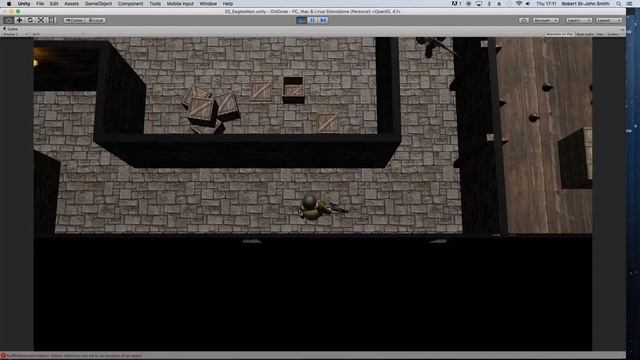Image resolution: width=640 pixels, height=360 pixels.
Task: Pause the running game
Action: pyautogui.click(x=312, y=20)
